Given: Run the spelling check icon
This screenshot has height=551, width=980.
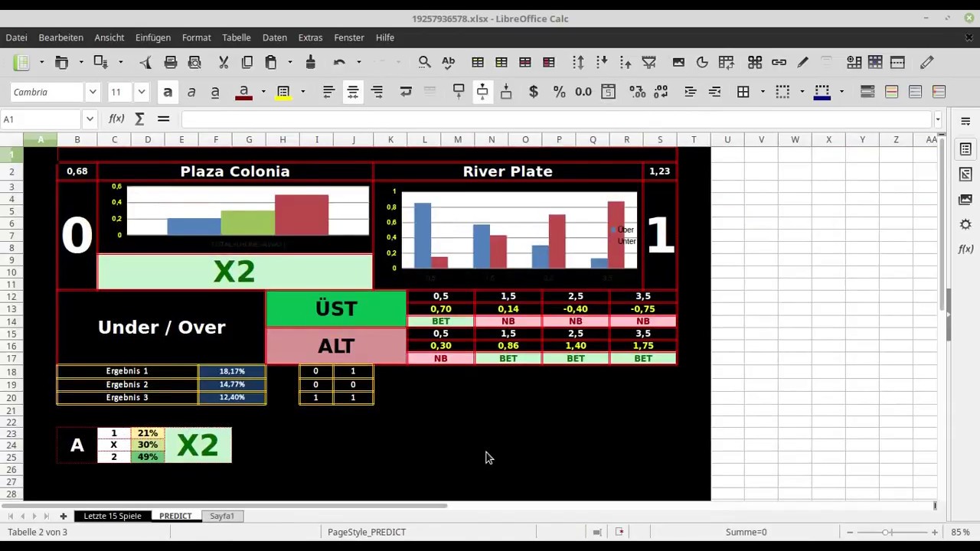Looking at the screenshot, I should point(448,63).
